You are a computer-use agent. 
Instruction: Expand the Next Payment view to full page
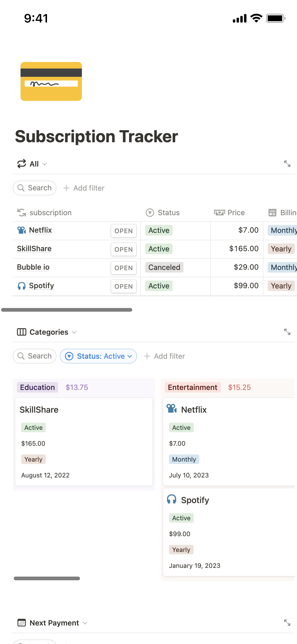[x=287, y=623]
